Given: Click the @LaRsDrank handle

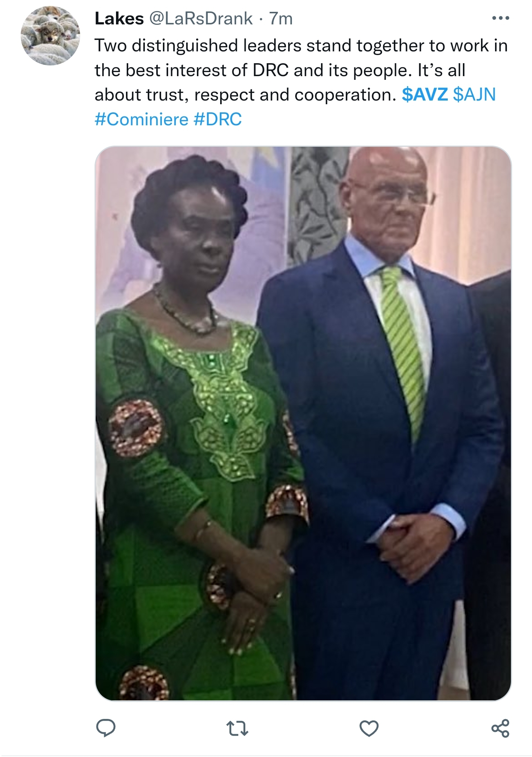Looking at the screenshot, I should (x=201, y=19).
